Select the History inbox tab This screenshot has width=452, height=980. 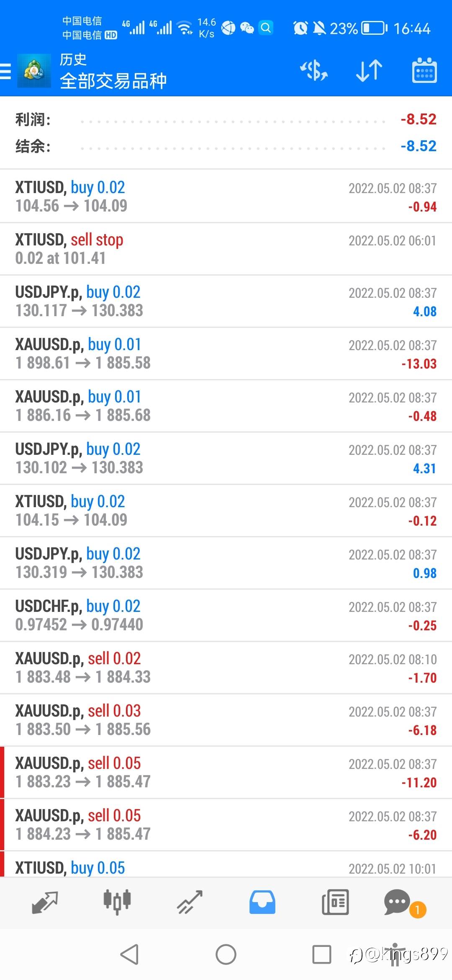point(262,902)
